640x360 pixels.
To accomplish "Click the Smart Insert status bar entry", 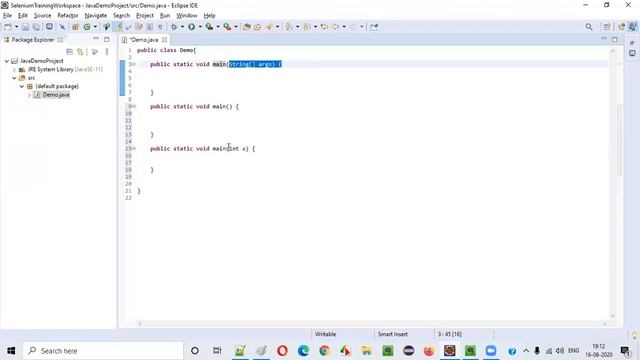I will coord(393,334).
